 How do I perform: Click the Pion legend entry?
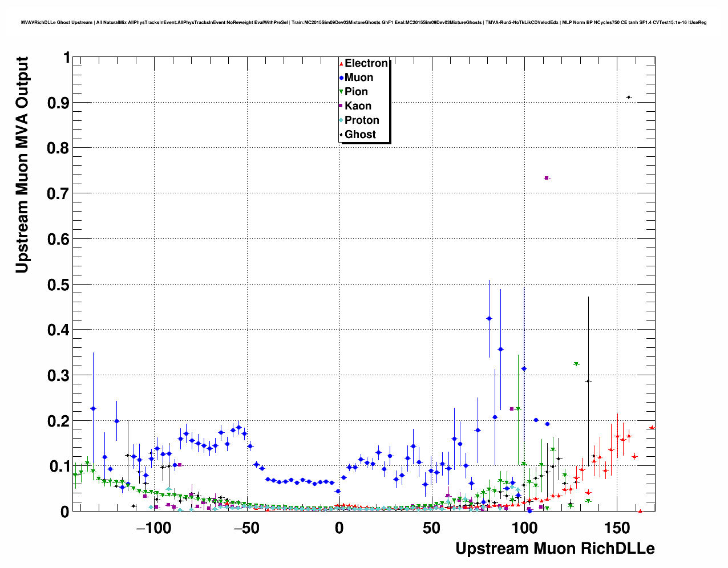(354, 92)
